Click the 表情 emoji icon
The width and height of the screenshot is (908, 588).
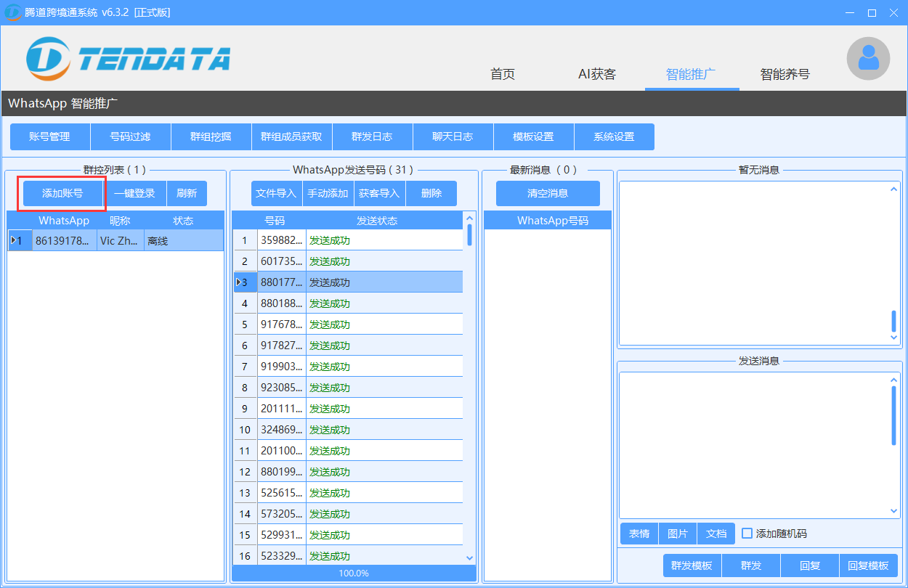[x=639, y=534]
